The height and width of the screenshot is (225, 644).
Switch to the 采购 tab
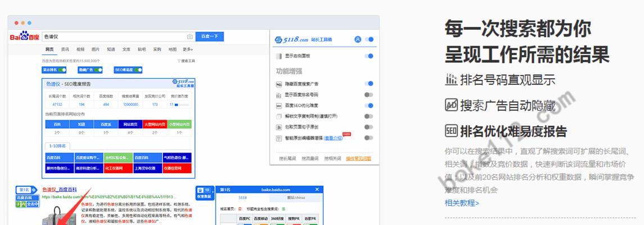point(157,49)
